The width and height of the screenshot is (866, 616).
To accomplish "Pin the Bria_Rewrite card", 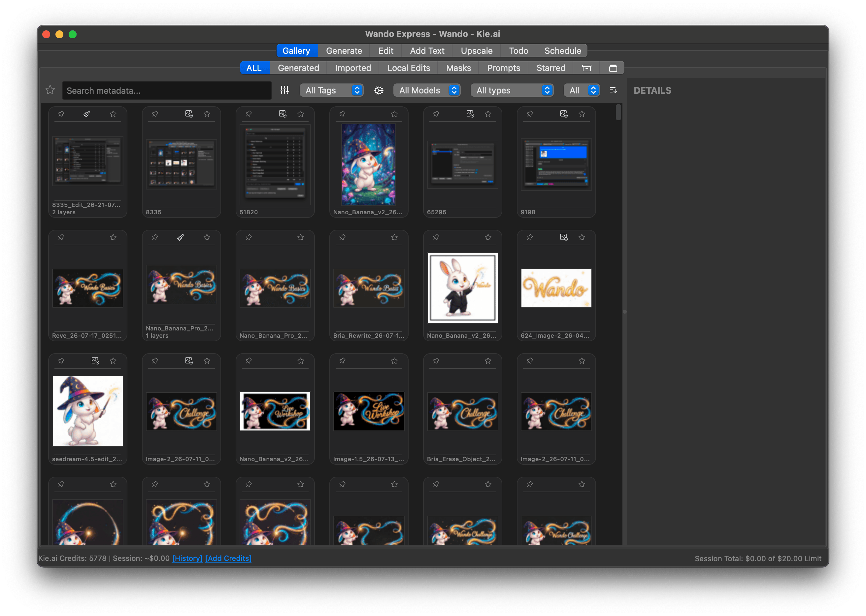I will click(x=342, y=237).
